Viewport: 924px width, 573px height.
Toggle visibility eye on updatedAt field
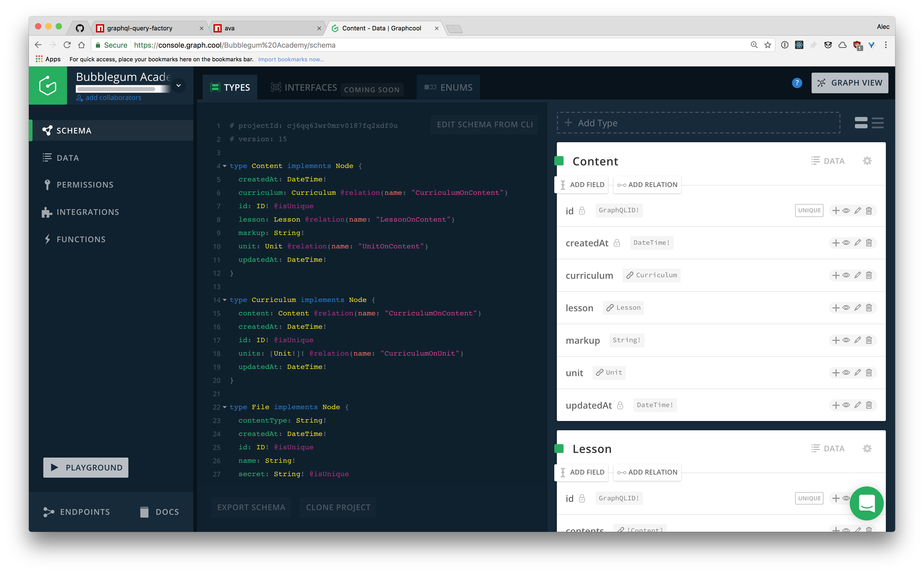tap(846, 405)
